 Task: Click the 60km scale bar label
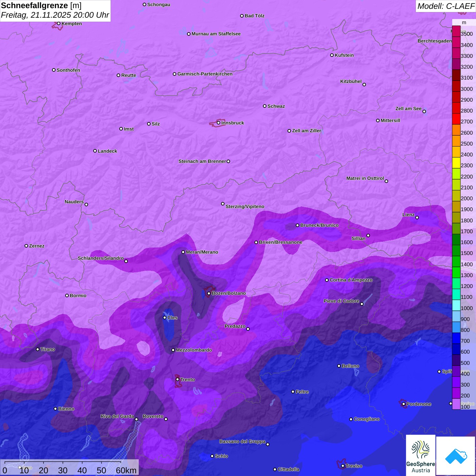126,470
